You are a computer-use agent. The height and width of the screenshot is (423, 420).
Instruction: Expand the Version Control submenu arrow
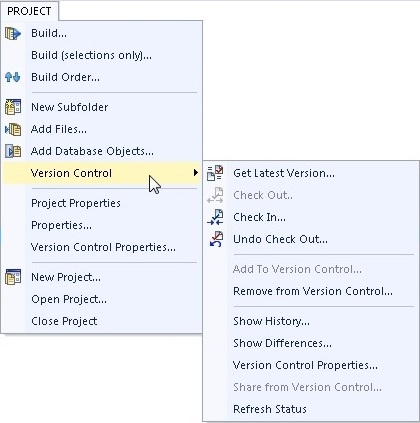[x=196, y=173]
